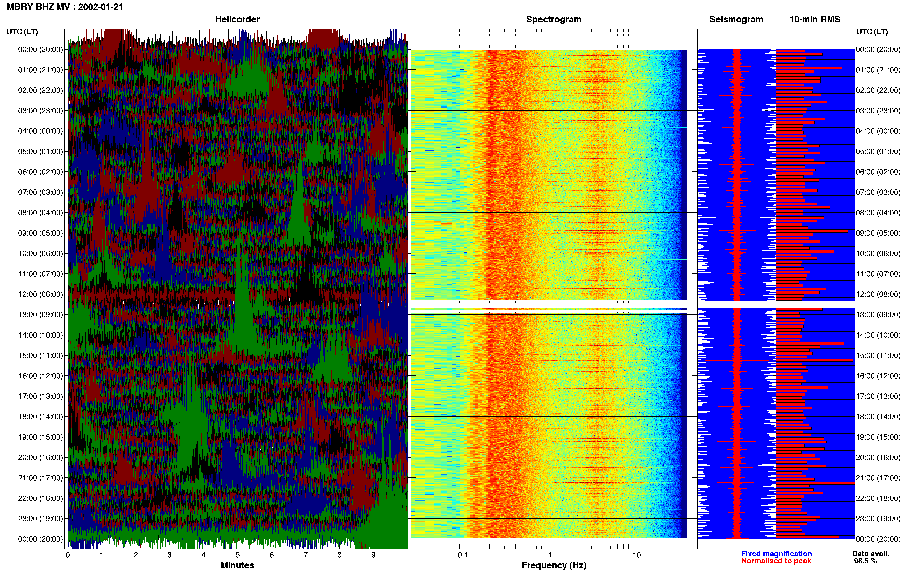Select right time label '10:00 (06:00)'

click(878, 253)
